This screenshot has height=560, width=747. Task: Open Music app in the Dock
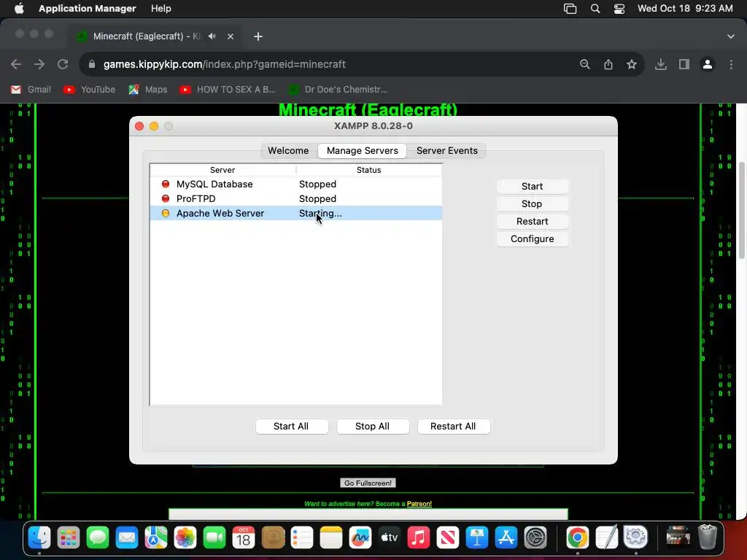(418, 537)
